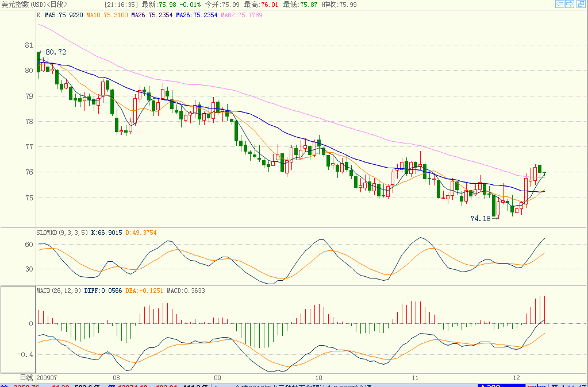Click the blue MA26:75.2354 label
Image resolution: width=588 pixels, height=387 pixels.
point(197,16)
